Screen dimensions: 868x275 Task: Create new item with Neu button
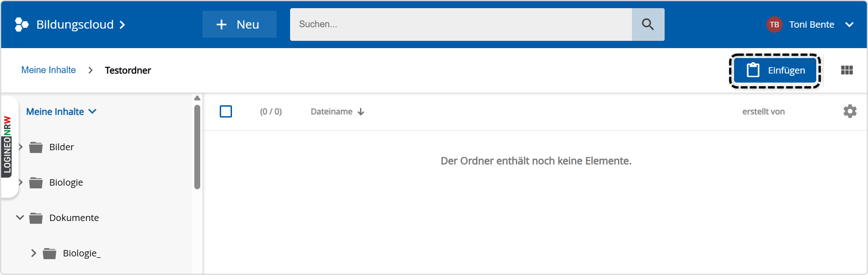click(x=239, y=25)
